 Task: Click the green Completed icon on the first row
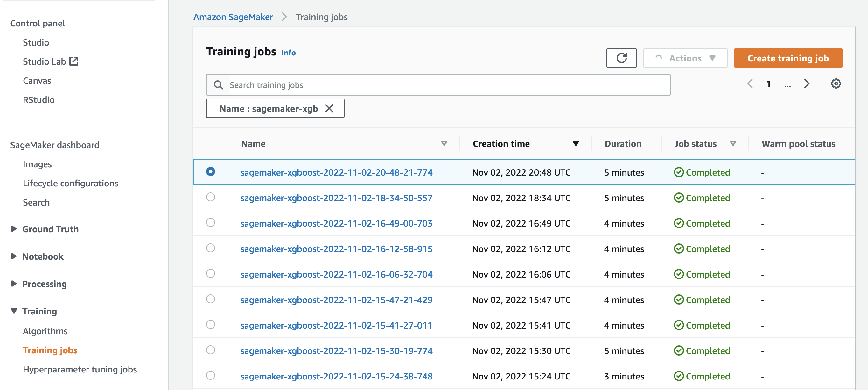pyautogui.click(x=678, y=172)
